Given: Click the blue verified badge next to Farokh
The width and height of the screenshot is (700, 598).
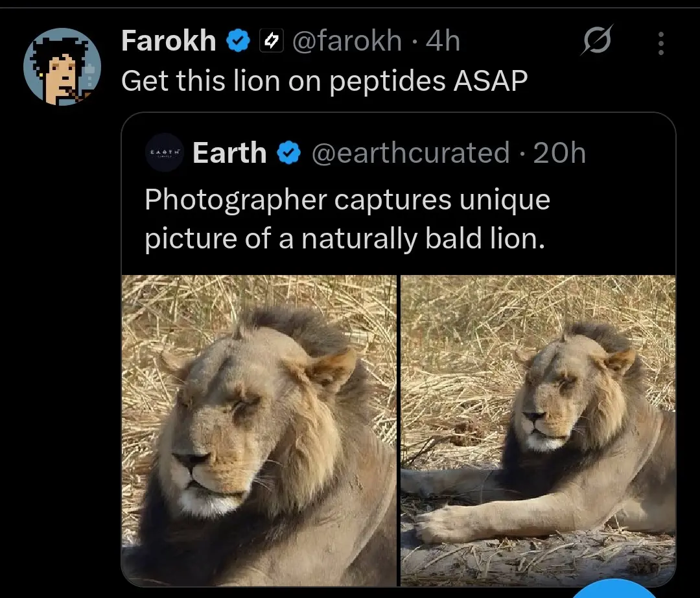Looking at the screenshot, I should [238, 42].
